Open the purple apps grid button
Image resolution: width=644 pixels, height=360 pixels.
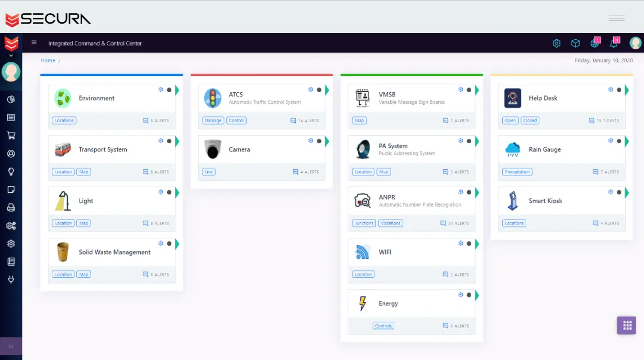click(626, 325)
